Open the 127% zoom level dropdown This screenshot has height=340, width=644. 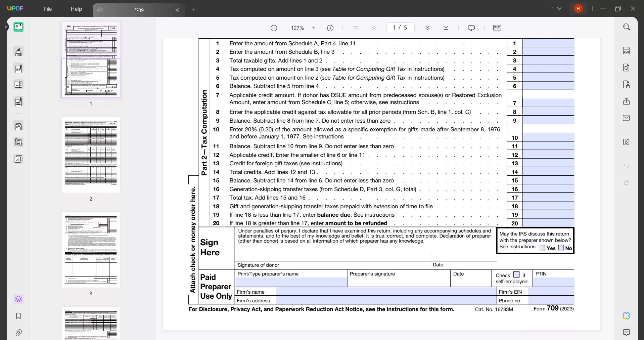click(313, 28)
